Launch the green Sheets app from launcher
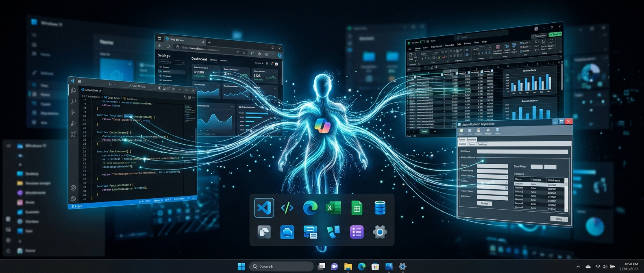The height and width of the screenshot is (273, 644). 357,208
